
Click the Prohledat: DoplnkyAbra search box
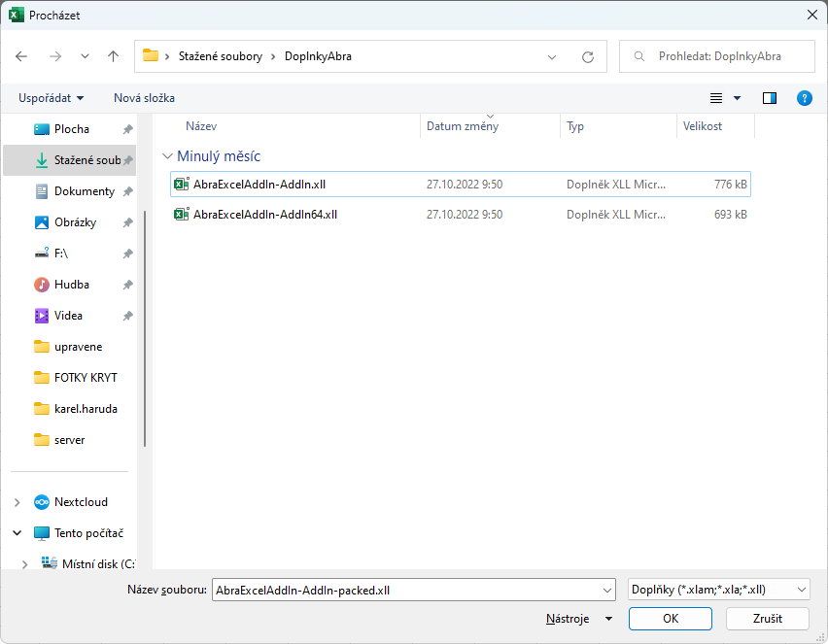pyautogui.click(x=717, y=56)
